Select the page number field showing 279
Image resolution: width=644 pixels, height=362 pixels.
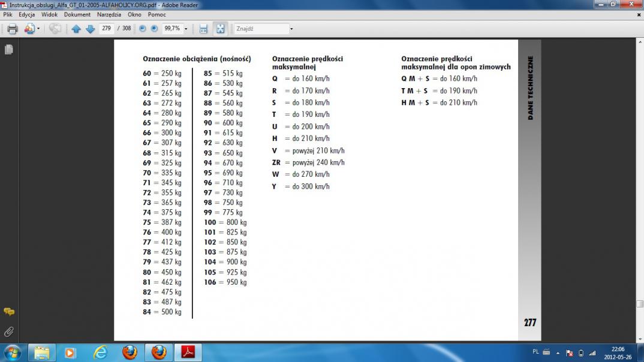pos(106,28)
